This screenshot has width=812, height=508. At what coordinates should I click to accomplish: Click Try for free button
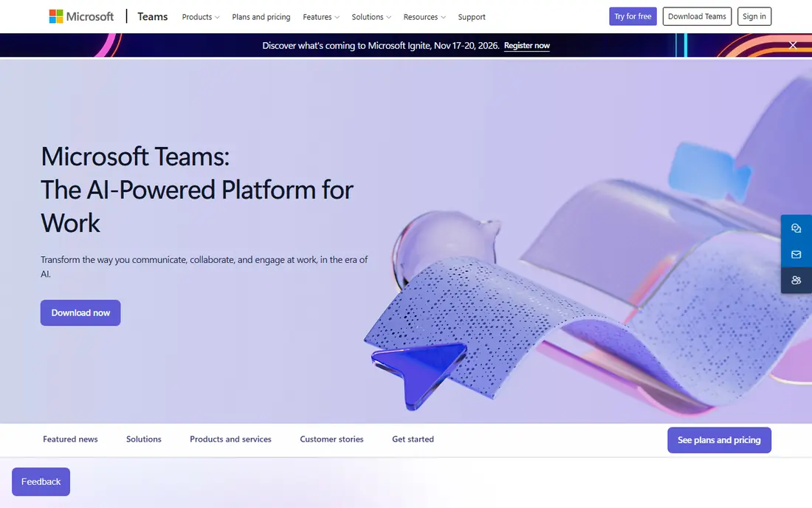pyautogui.click(x=633, y=16)
